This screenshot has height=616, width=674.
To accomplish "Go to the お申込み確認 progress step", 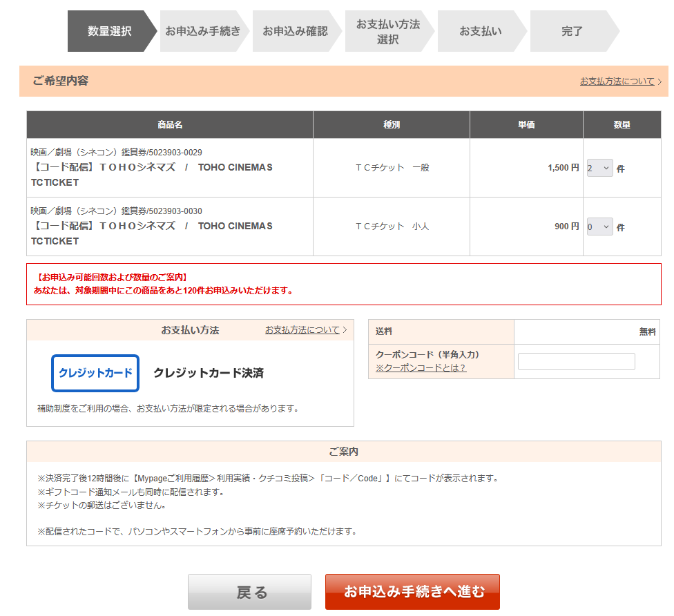I will point(295,31).
